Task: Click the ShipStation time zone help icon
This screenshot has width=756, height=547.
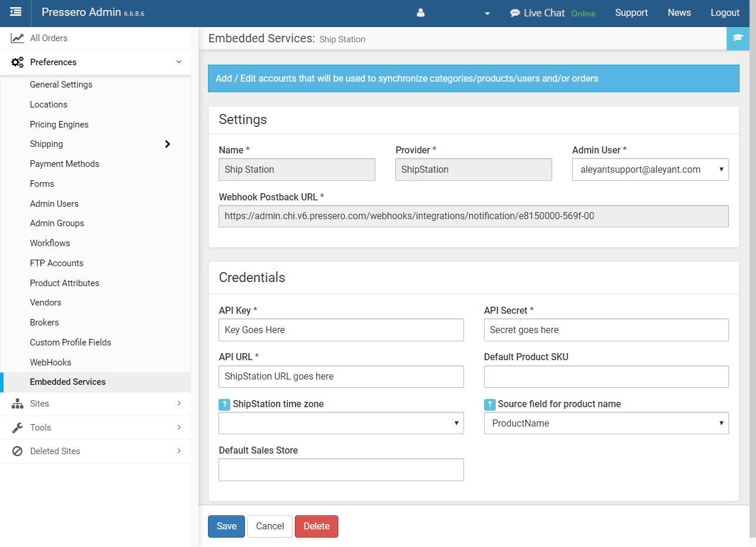Action: point(224,404)
